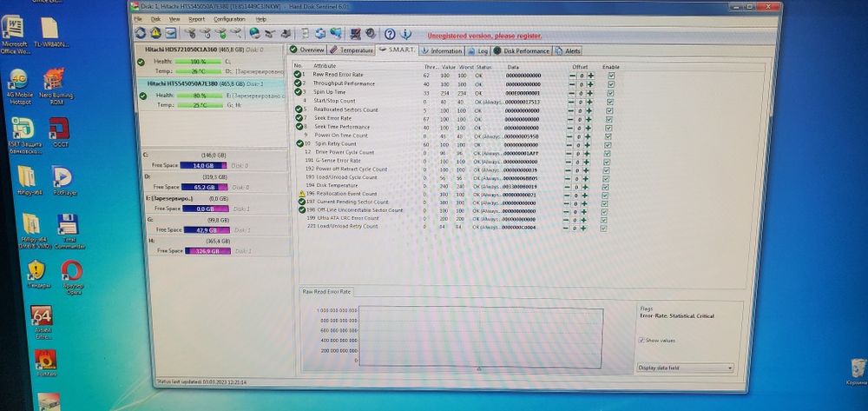868x411 pixels.
Task: Toggle Enable checkbox for Seek Error Rate
Action: coord(609,118)
